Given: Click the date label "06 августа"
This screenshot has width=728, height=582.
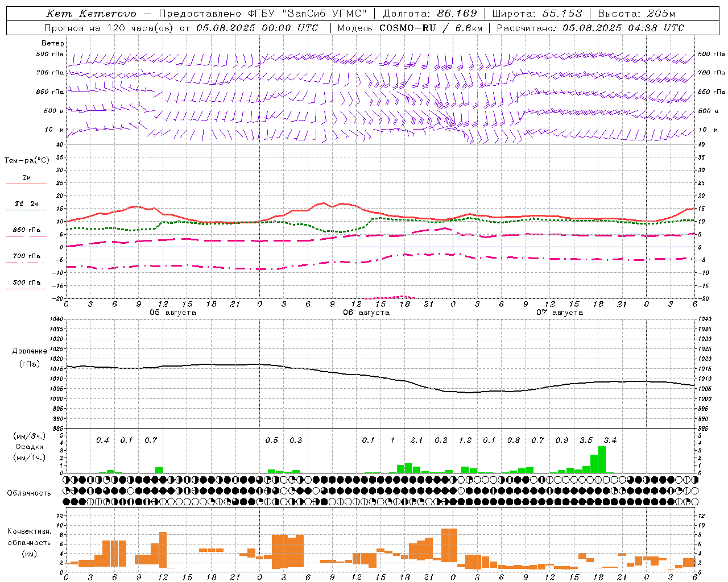Looking at the screenshot, I should (x=366, y=313).
